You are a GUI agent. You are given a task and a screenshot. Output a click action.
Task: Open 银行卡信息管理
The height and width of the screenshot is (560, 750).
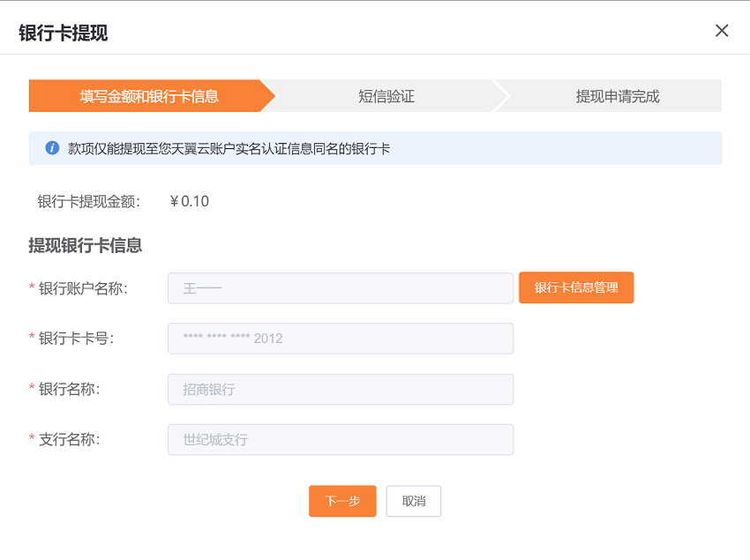click(x=576, y=287)
